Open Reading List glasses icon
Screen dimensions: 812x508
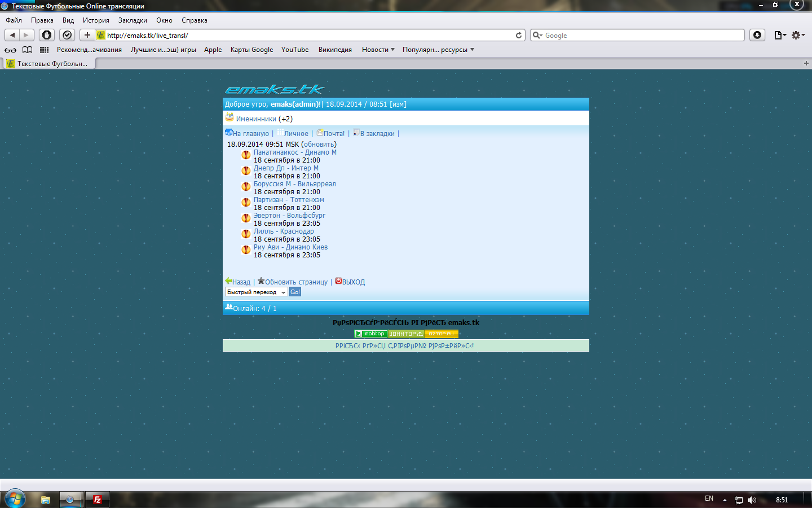pos(11,50)
